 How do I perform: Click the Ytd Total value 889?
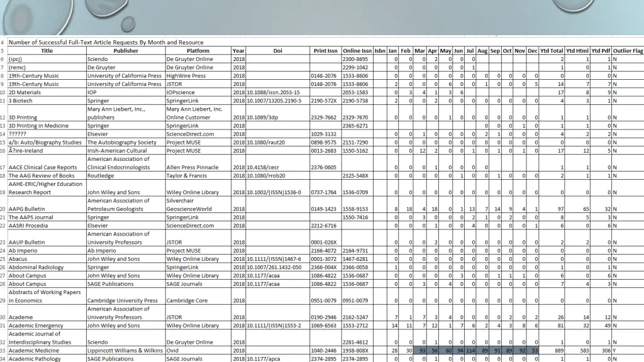[x=552, y=351]
